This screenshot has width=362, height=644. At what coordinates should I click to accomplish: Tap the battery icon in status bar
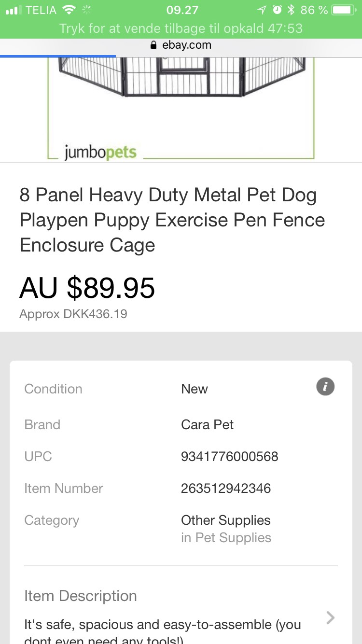pos(344,10)
